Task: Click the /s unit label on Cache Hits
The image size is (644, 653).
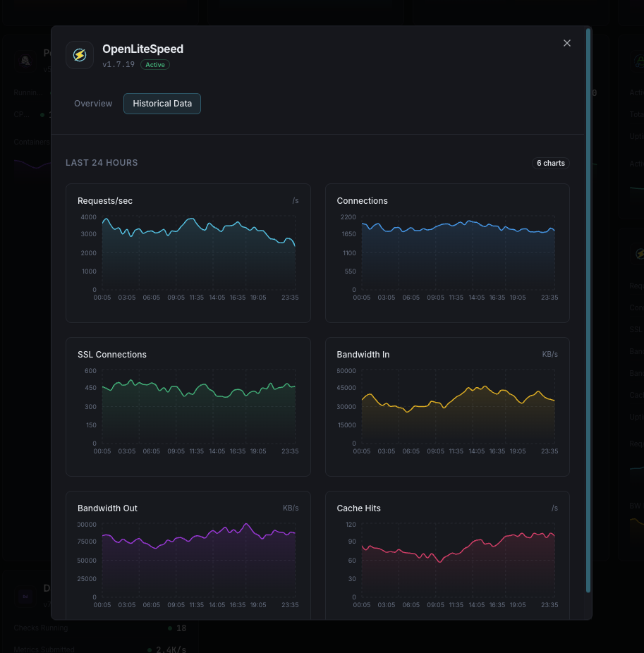Action: 554,508
